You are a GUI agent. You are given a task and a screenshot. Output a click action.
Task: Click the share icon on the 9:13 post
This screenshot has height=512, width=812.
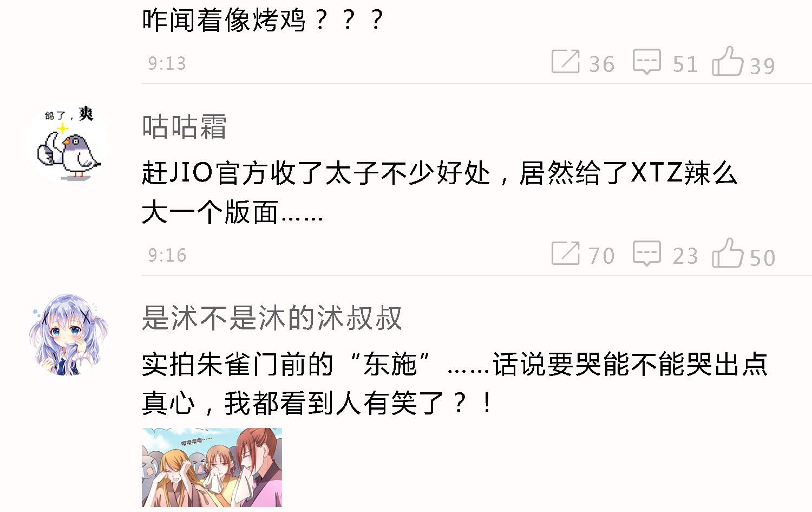coord(565,61)
